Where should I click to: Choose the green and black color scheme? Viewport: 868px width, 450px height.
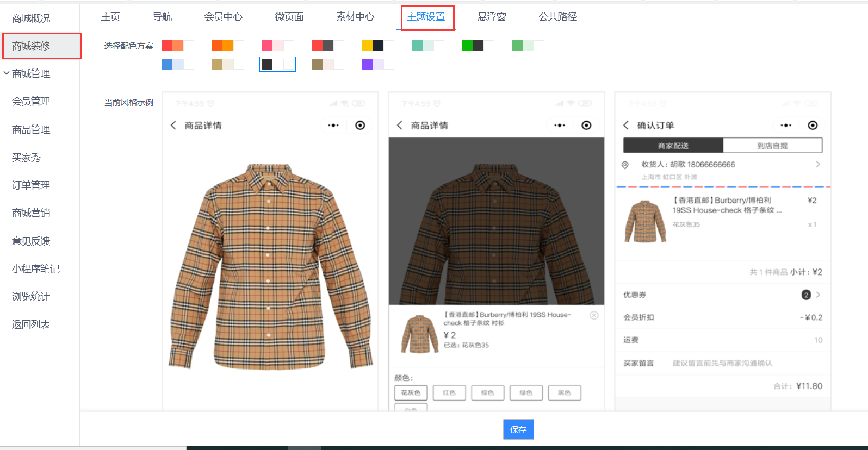478,46
